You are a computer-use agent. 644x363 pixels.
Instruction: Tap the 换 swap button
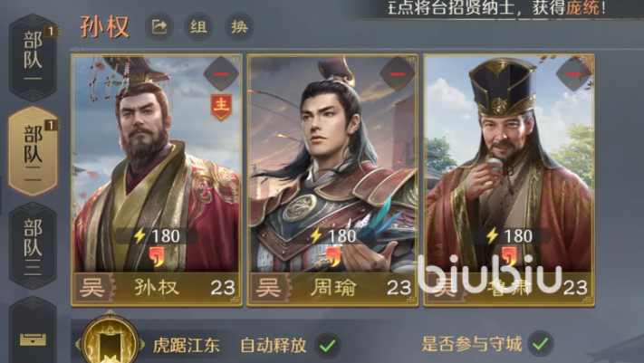[x=239, y=27]
